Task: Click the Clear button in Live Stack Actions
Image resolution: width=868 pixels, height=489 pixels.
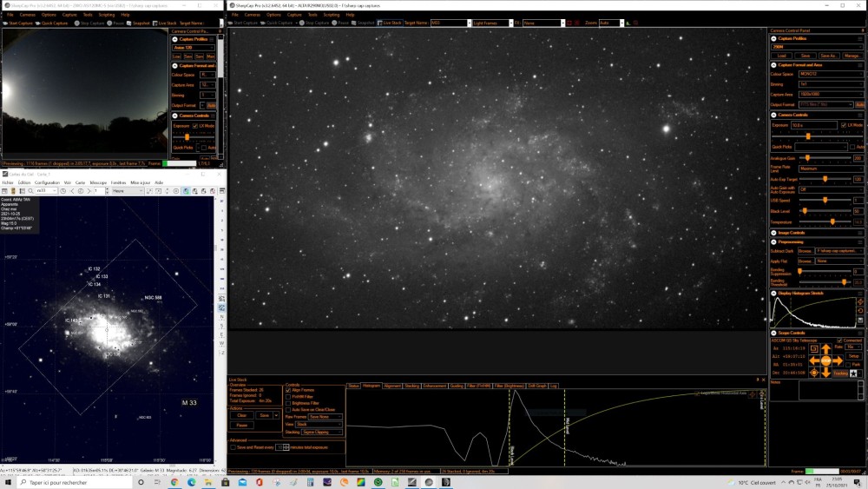Action: (242, 415)
